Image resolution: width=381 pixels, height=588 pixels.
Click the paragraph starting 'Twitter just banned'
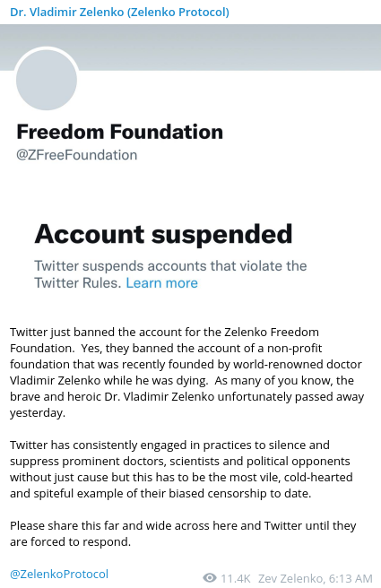point(186,372)
